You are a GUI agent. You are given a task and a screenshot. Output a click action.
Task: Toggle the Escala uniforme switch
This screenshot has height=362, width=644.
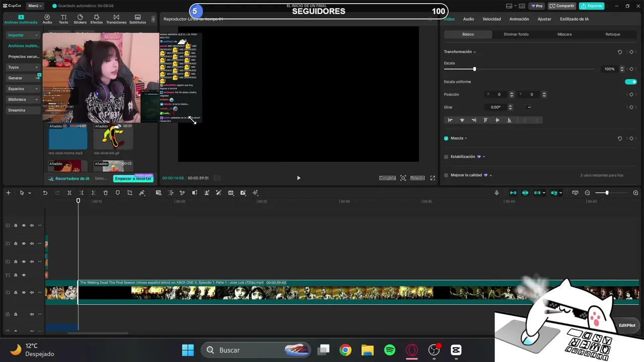(631, 82)
